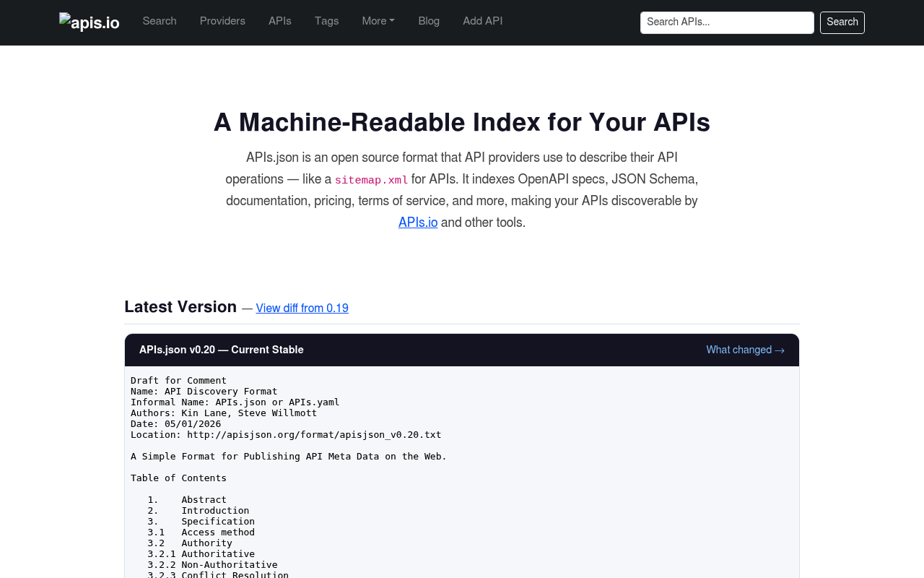
Task: Click '1. Abstract' in table of contents
Action: [x=187, y=500]
